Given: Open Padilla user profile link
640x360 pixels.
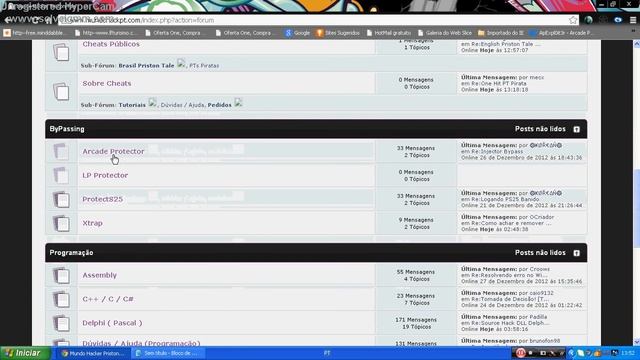Looking at the screenshot, I should (538, 317).
